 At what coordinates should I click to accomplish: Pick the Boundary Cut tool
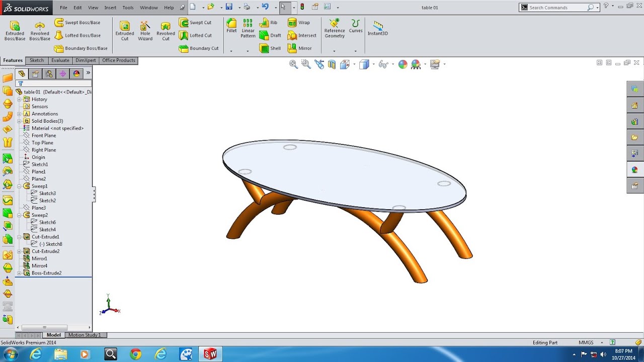pos(199,48)
